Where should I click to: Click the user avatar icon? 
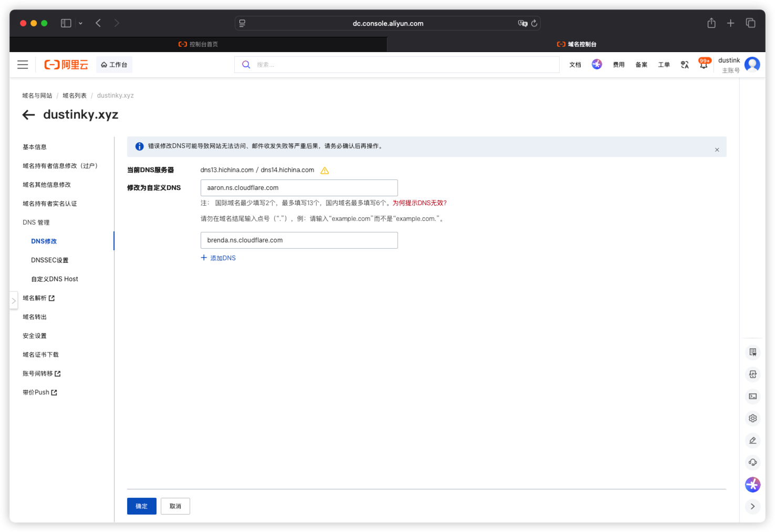[752, 65]
